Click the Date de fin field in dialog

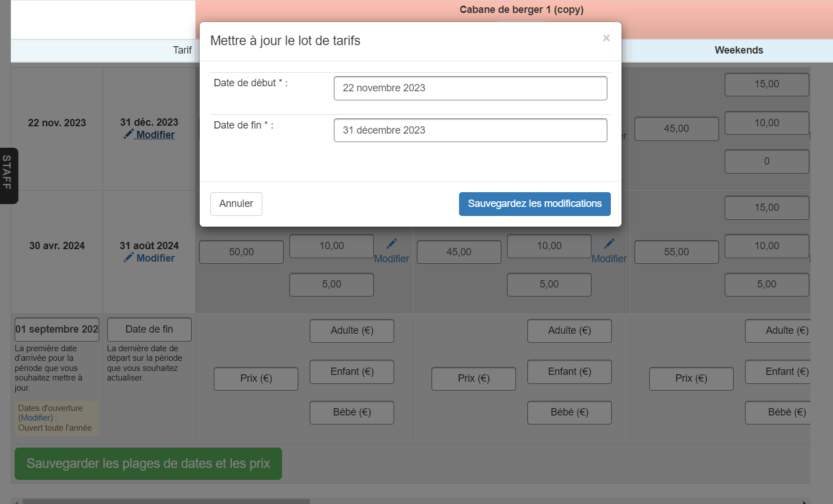coord(470,130)
